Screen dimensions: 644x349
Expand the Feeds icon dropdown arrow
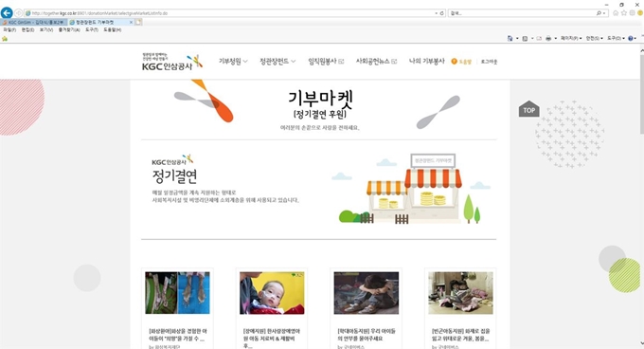pyautogui.click(x=532, y=38)
